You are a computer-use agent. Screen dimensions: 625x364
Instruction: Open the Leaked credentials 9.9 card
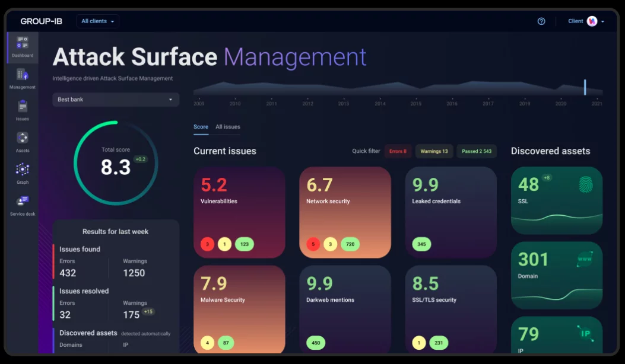451,212
